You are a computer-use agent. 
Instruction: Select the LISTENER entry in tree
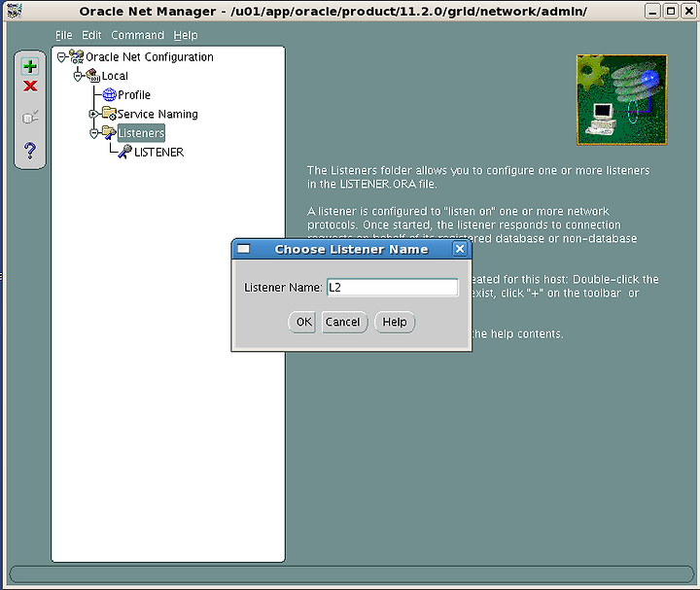158,153
